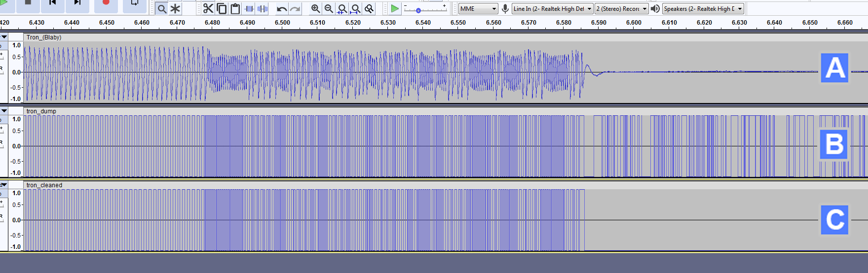Select the Zoom tool magnifier

pos(162,9)
